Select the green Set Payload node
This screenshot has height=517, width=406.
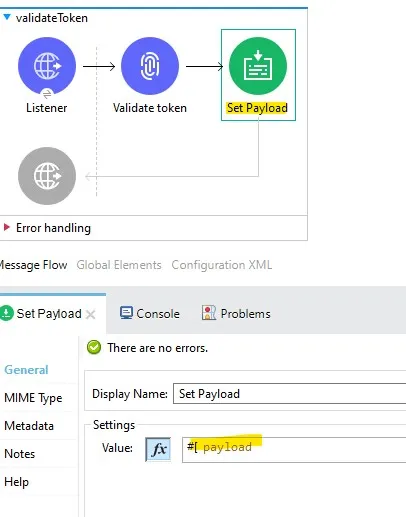[x=258, y=66]
